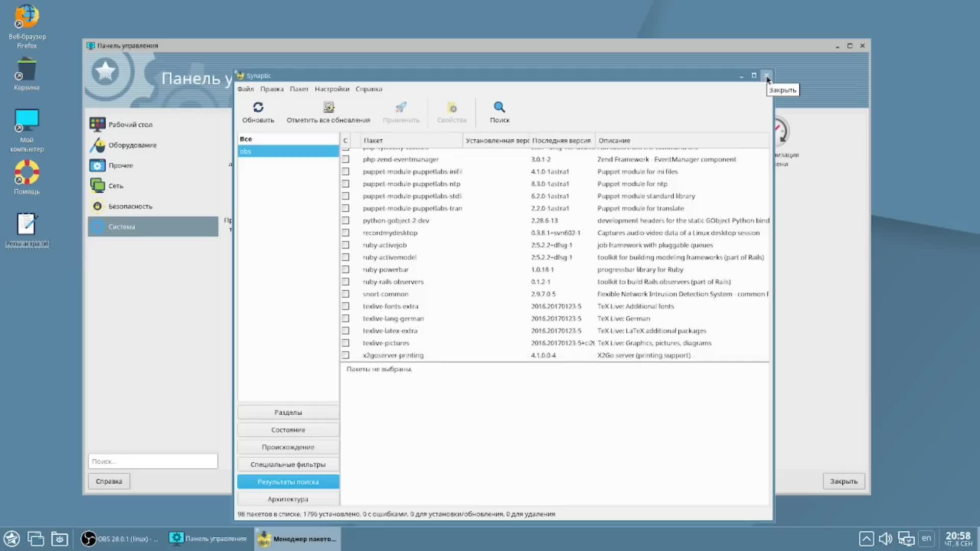Mark the snort-common package checkbox
Viewport: 980px width, 551px height.
click(x=346, y=294)
